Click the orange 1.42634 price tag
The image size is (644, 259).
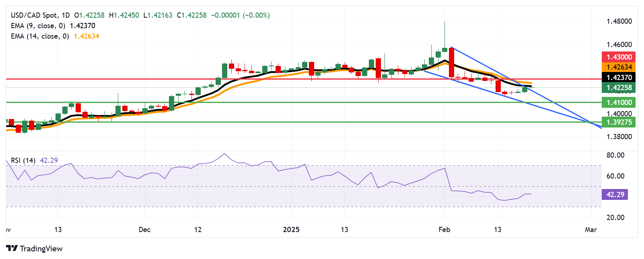click(x=619, y=67)
